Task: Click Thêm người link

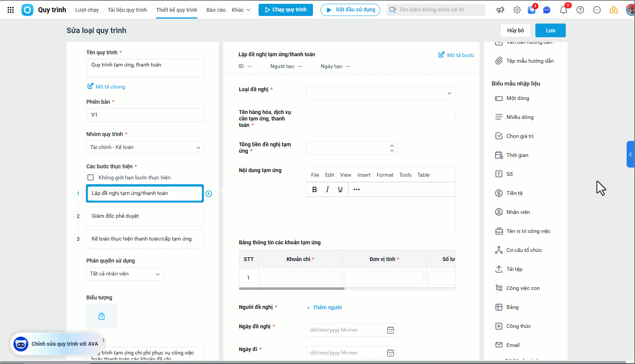Action: 324,307
